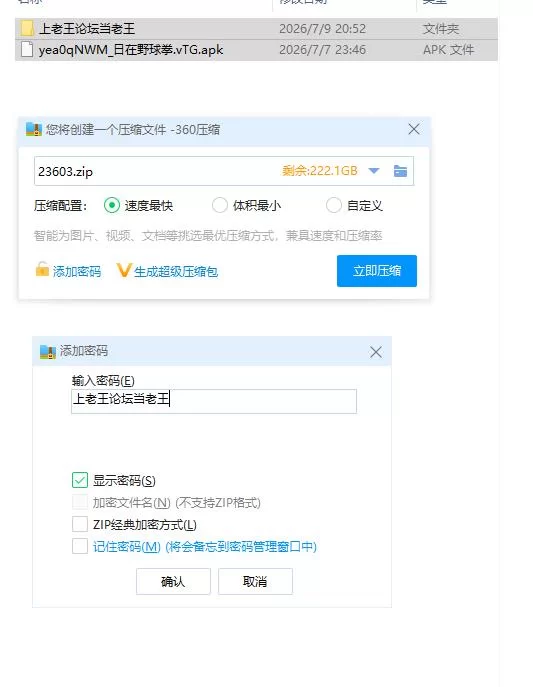Image resolution: width=533 pixels, height=687 pixels.
Task: Click the 取消 button
Action: point(255,581)
